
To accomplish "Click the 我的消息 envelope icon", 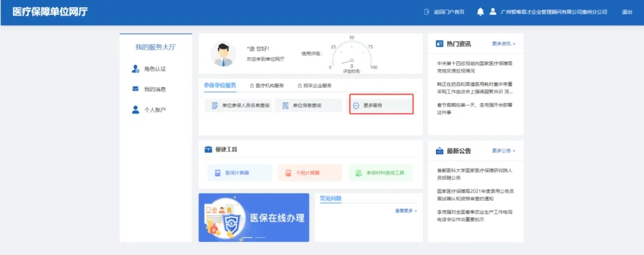I will (x=135, y=89).
